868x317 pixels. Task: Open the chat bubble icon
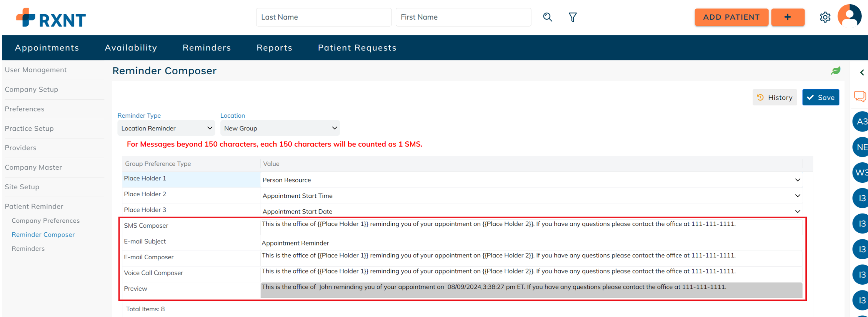tap(860, 96)
